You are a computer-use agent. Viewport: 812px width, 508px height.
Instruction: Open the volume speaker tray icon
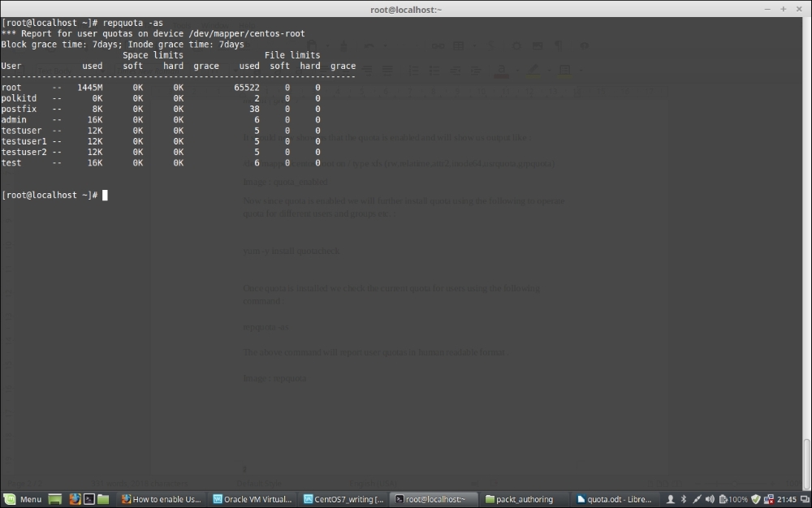coord(710,499)
